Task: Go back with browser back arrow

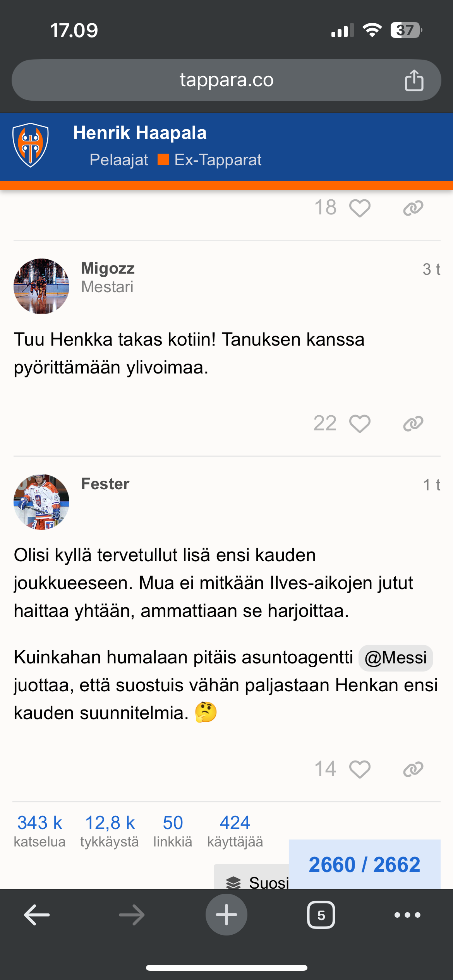Action: point(37,915)
